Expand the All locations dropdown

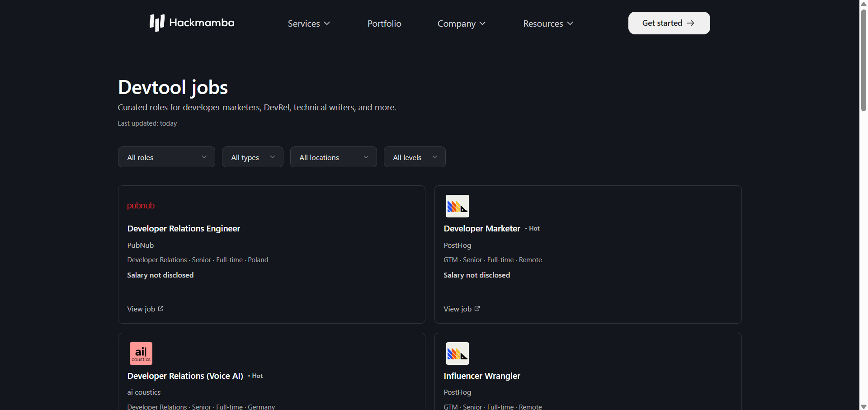(x=333, y=157)
